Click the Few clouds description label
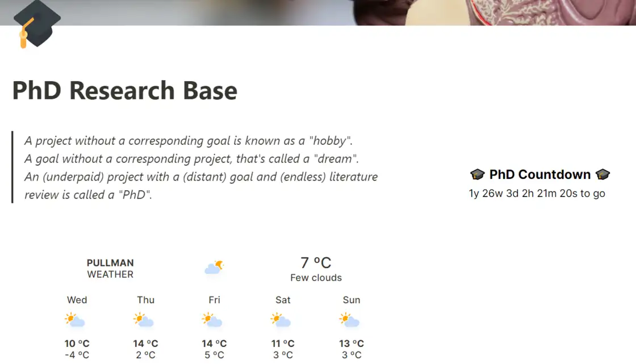636x364 pixels. coord(316,278)
